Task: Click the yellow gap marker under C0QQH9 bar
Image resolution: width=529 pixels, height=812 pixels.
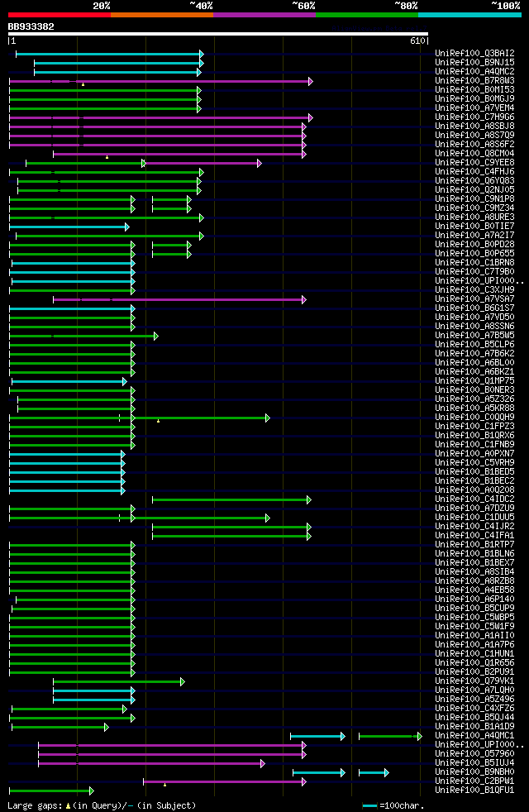Action: (159, 421)
